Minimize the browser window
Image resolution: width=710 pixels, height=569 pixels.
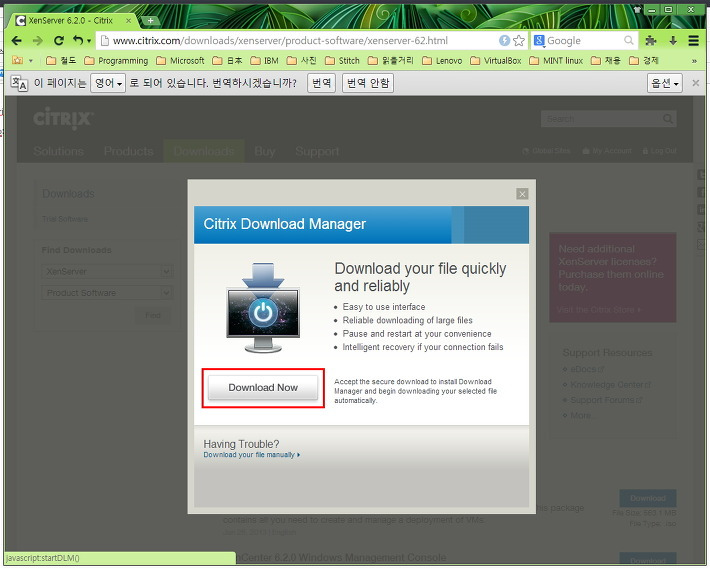point(652,10)
